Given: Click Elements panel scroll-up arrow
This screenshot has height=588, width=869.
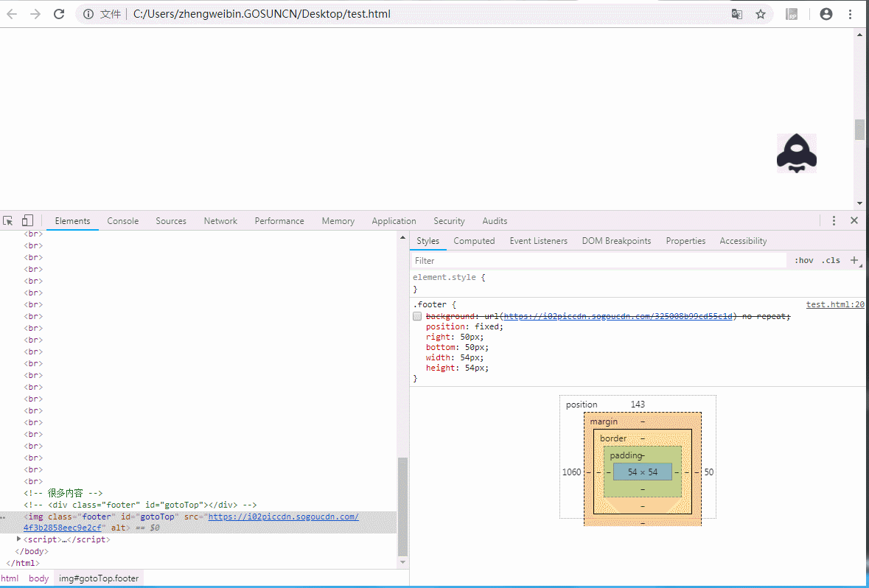Looking at the screenshot, I should (x=403, y=238).
